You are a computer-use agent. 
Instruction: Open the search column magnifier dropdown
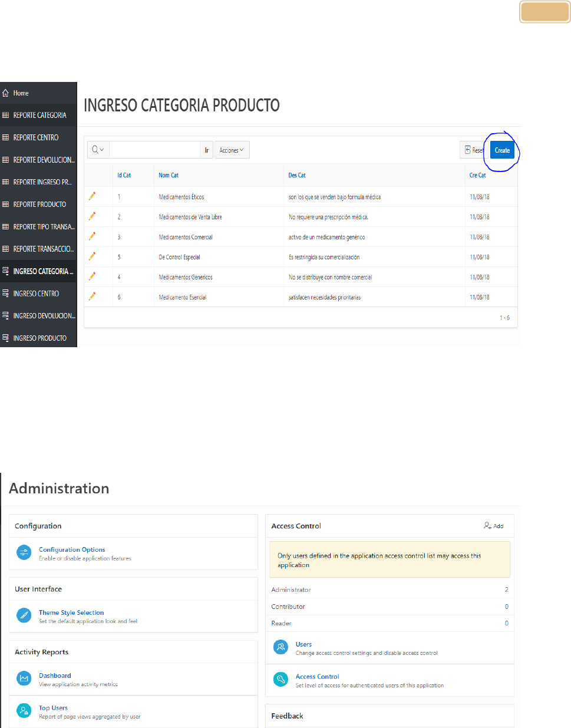[x=98, y=150]
